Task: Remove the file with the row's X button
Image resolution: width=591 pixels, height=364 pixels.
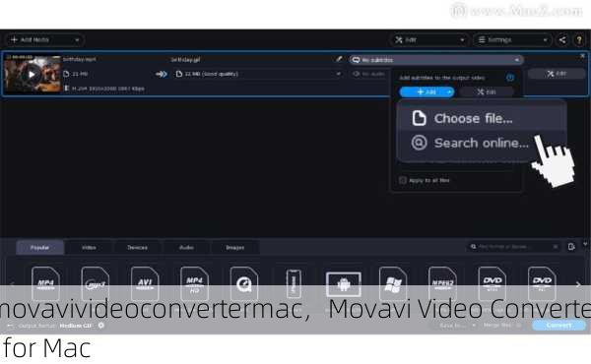Action: click(582, 56)
